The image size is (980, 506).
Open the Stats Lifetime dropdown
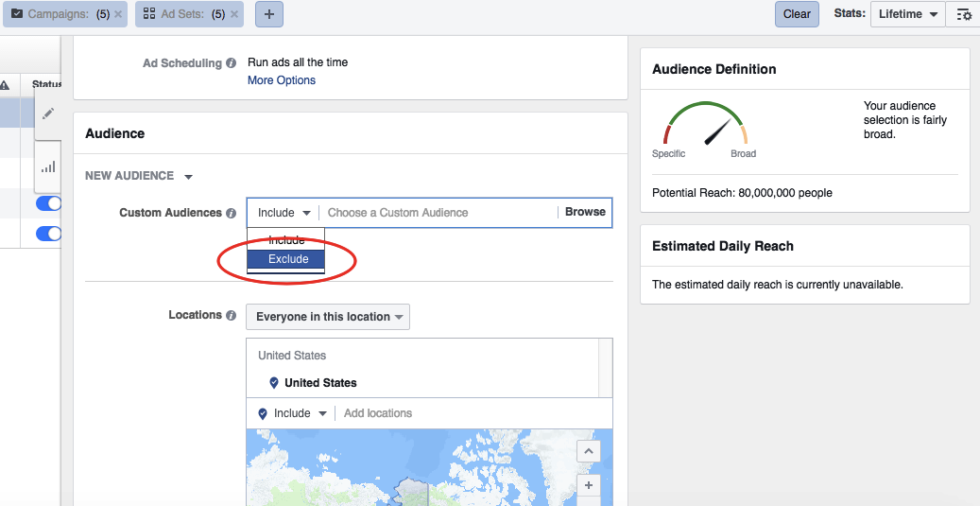click(907, 14)
